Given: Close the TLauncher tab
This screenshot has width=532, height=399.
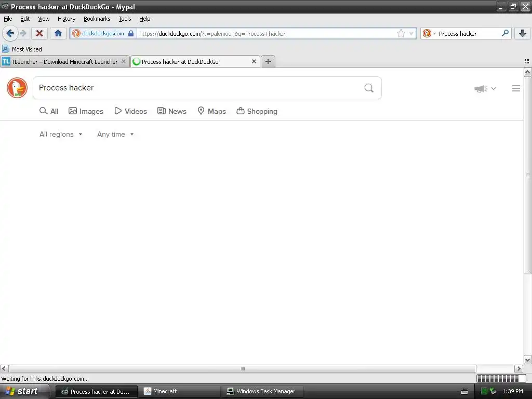Looking at the screenshot, I should coord(124,61).
